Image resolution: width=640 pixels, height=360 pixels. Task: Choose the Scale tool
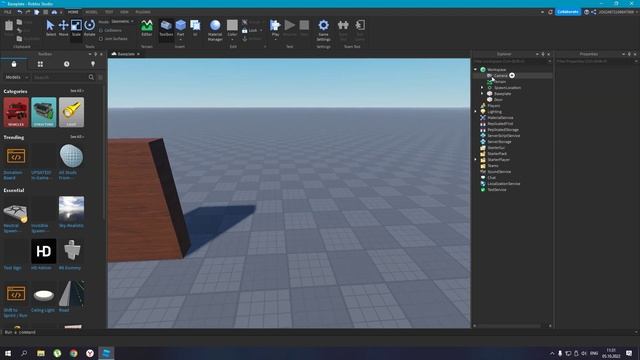pos(76,25)
